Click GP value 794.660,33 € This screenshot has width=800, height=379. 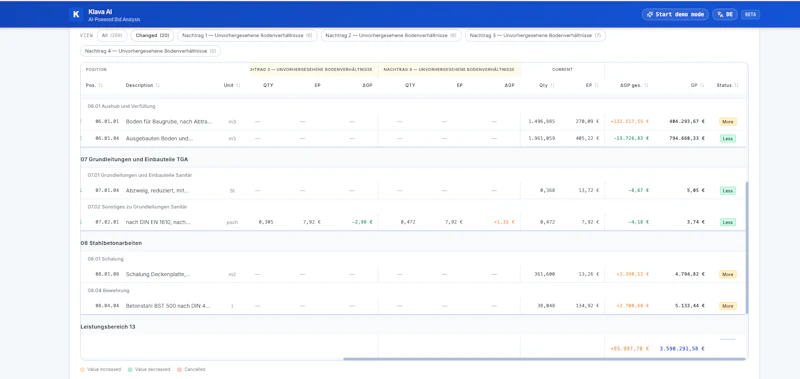[x=687, y=138]
